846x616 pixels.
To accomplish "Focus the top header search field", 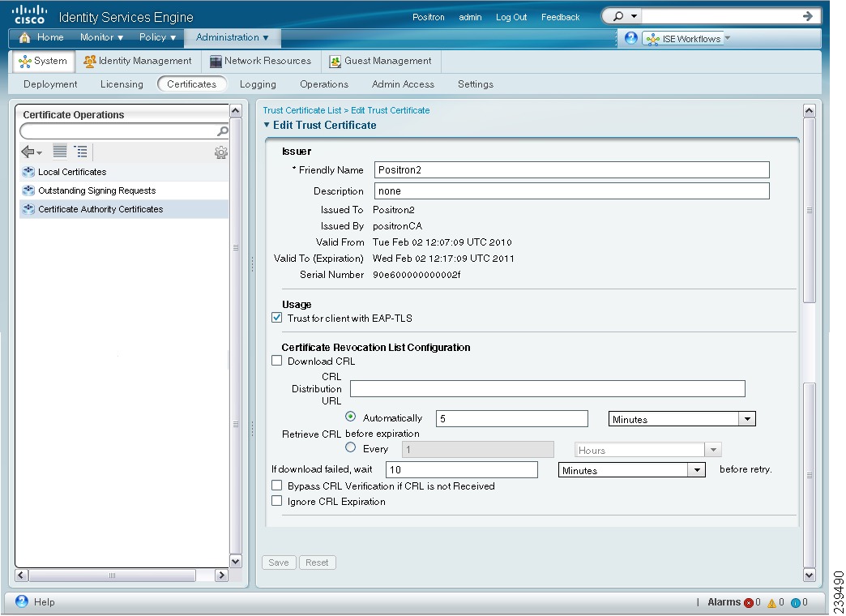I will pos(720,16).
